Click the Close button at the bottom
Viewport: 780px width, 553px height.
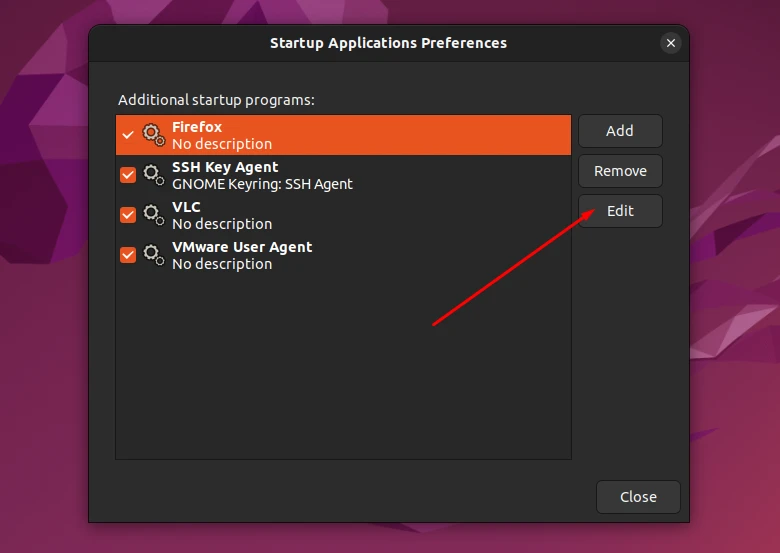[638, 497]
